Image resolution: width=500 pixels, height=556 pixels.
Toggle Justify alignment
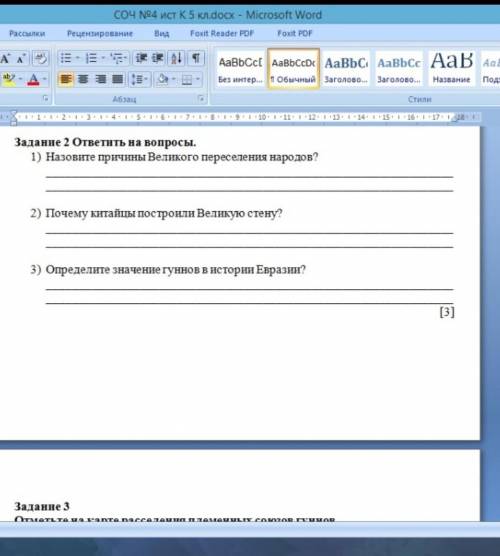(x=117, y=79)
